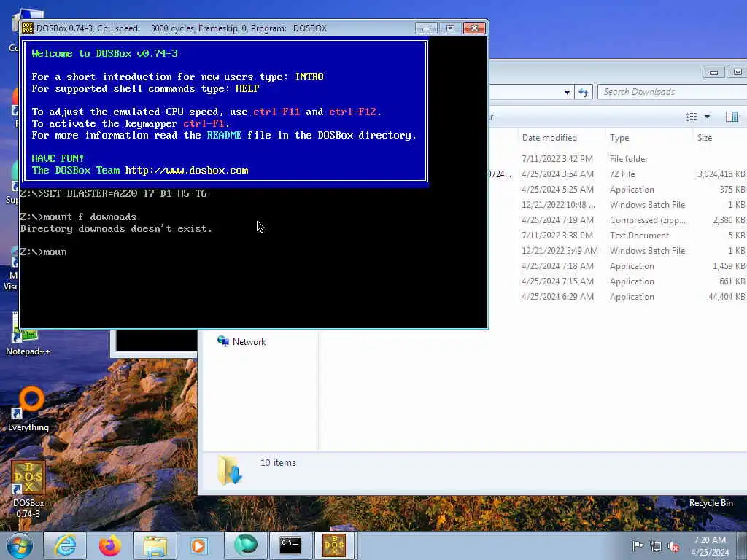Image resolution: width=747 pixels, height=560 pixels.
Task: Select the Compressed (zipped) file row
Action: coord(619,219)
